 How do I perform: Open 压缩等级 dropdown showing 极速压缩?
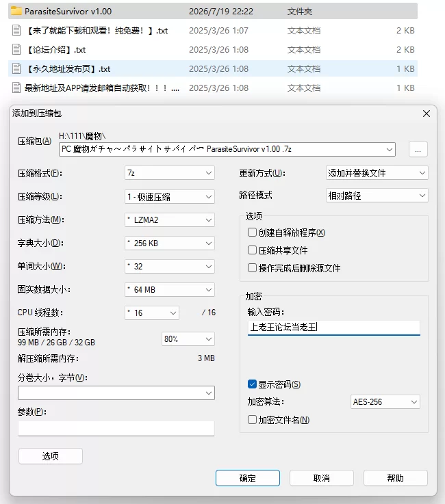[170, 196]
